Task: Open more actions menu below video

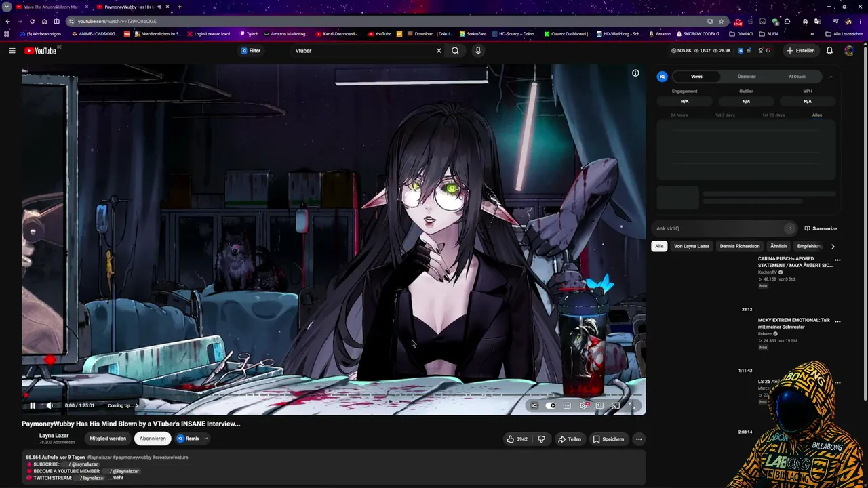Action: click(639, 439)
